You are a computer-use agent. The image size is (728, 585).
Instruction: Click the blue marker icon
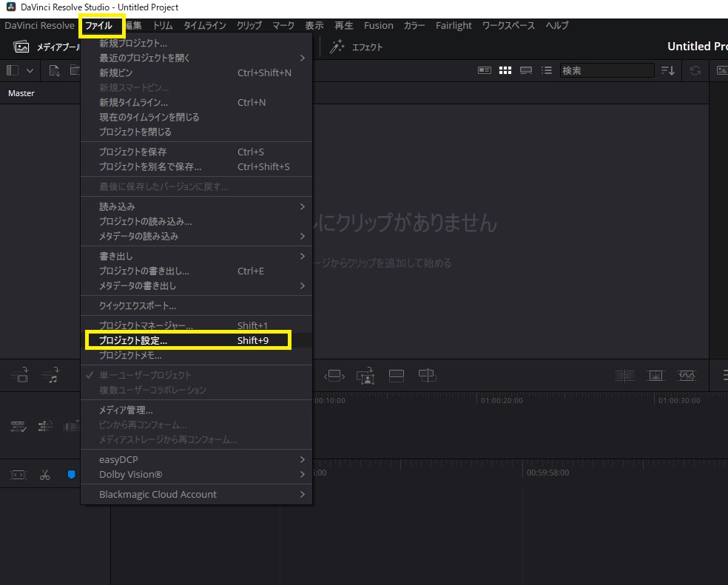point(72,475)
